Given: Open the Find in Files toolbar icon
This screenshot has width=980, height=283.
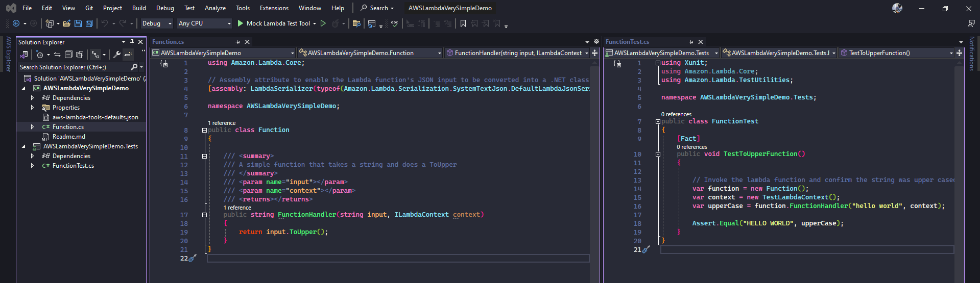Looking at the screenshot, I should (356, 23).
